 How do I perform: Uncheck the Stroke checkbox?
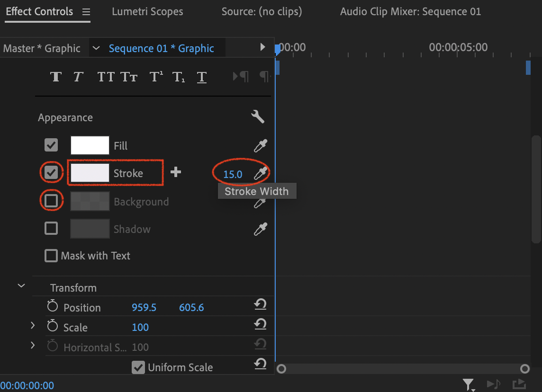[51, 172]
